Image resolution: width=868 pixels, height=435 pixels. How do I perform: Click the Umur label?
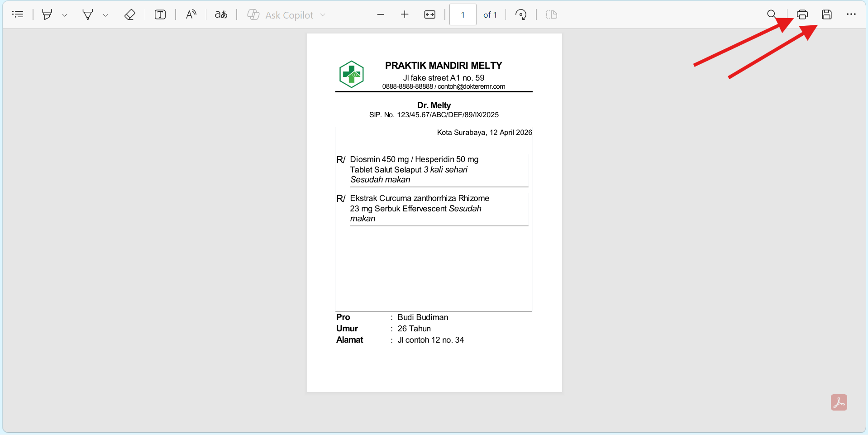pyautogui.click(x=347, y=329)
